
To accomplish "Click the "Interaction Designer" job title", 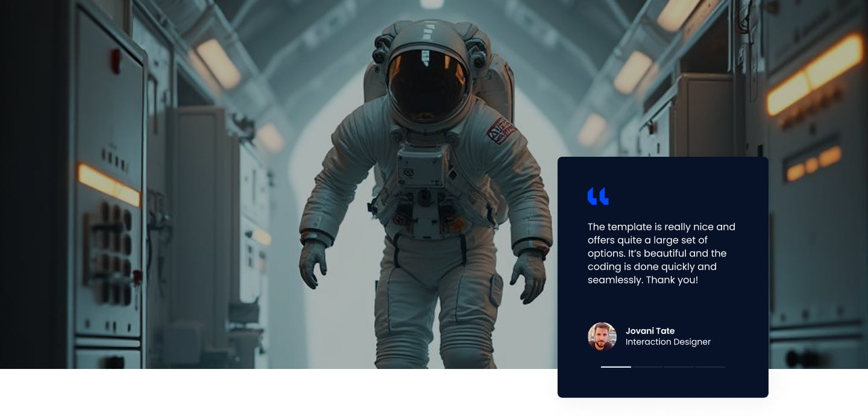I will pyautogui.click(x=668, y=342).
